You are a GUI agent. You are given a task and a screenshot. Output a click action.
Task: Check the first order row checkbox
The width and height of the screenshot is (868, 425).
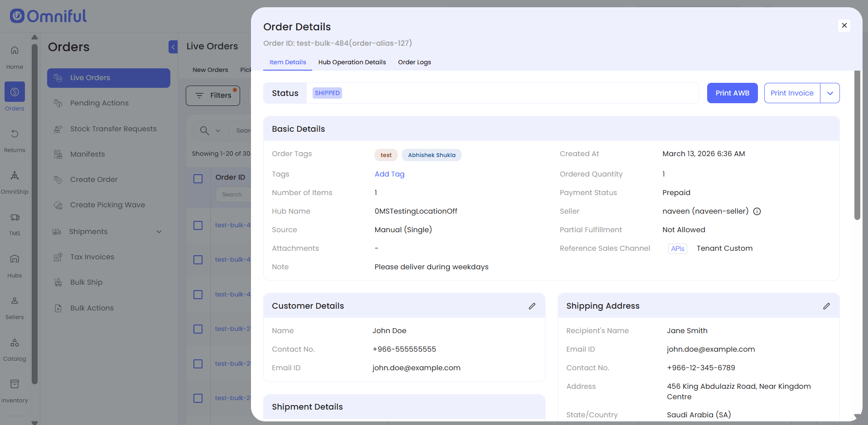[x=198, y=225]
